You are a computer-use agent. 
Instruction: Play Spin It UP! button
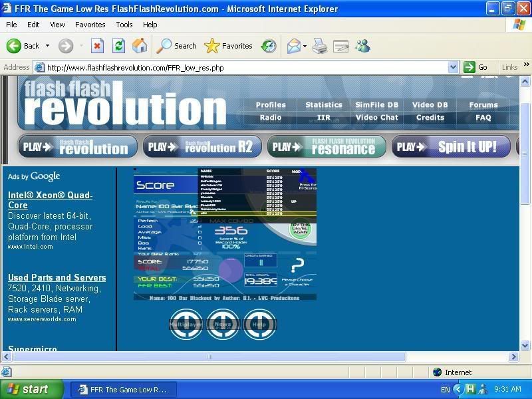click(x=452, y=146)
